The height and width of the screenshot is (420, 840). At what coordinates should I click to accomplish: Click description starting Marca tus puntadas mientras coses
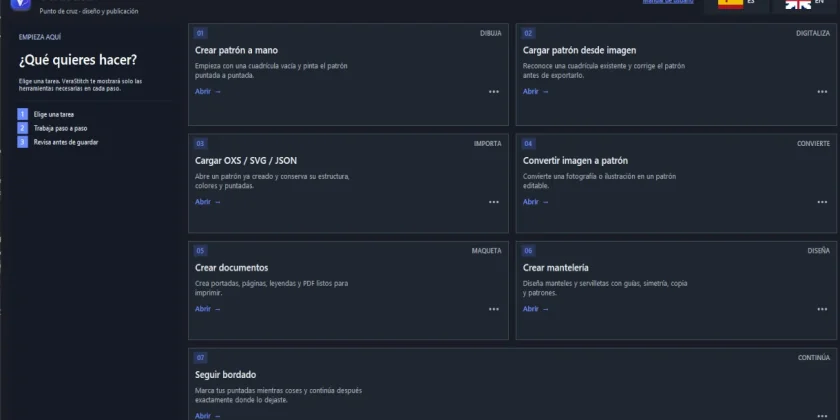(x=279, y=395)
